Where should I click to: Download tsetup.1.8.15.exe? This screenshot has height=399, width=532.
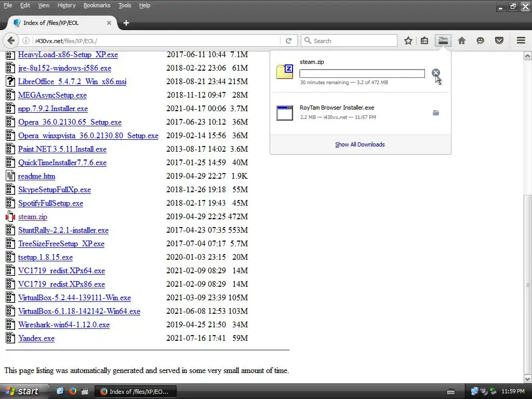pos(45,257)
